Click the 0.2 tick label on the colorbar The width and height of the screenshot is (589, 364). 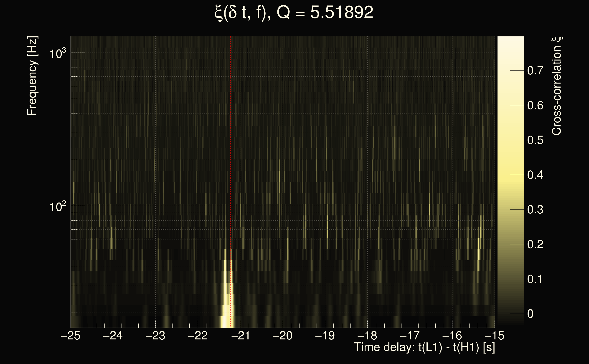(x=535, y=245)
